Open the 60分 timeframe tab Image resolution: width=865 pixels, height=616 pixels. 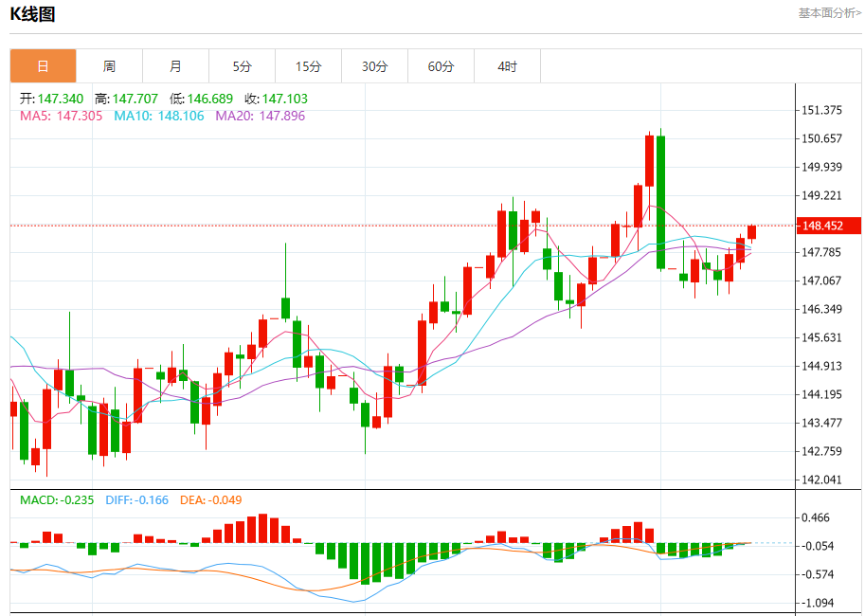tap(441, 66)
